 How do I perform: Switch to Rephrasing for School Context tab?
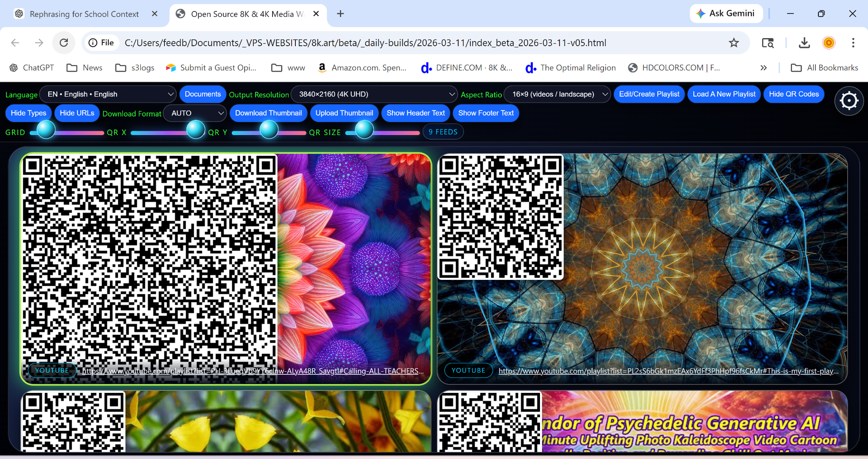(84, 14)
